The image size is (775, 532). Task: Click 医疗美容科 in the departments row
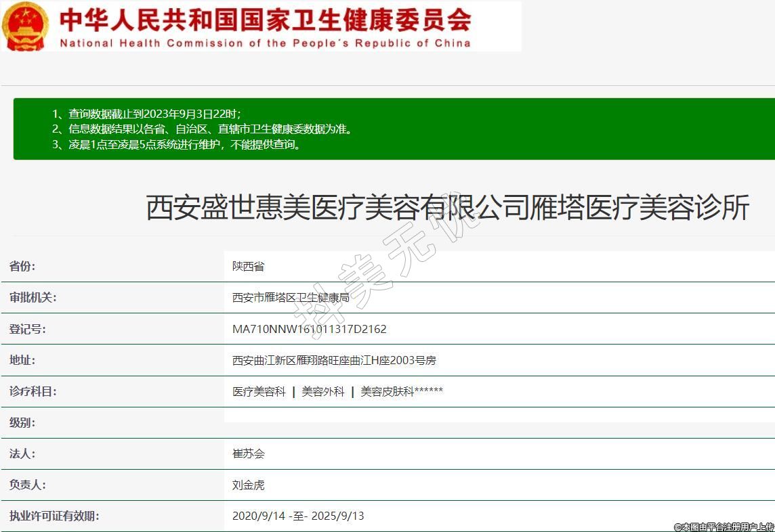coord(259,391)
